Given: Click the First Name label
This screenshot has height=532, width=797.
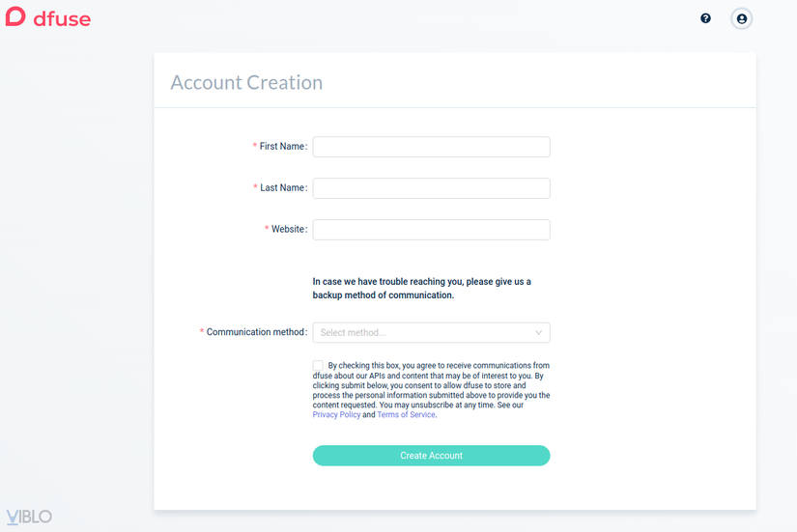Looking at the screenshot, I should tap(282, 147).
